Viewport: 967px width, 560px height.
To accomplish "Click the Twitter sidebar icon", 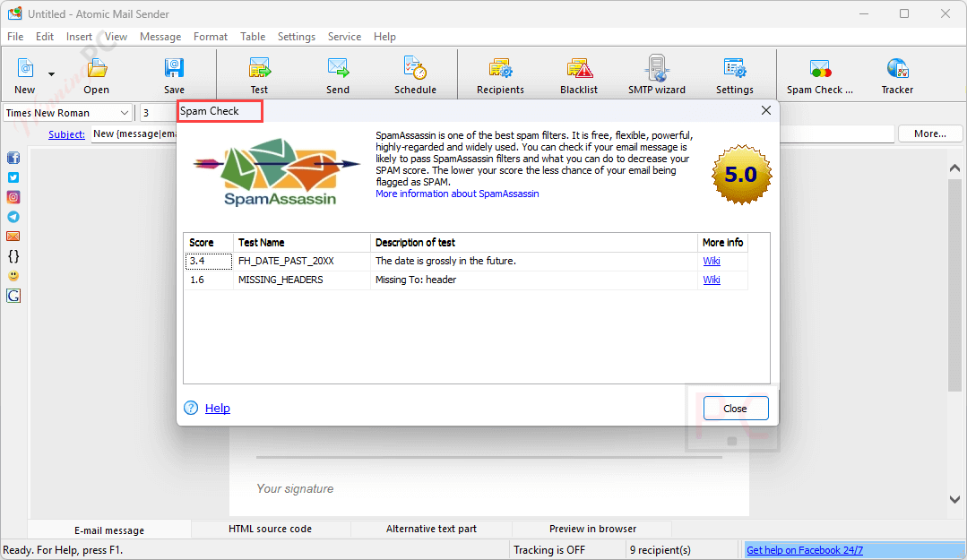I will point(13,177).
